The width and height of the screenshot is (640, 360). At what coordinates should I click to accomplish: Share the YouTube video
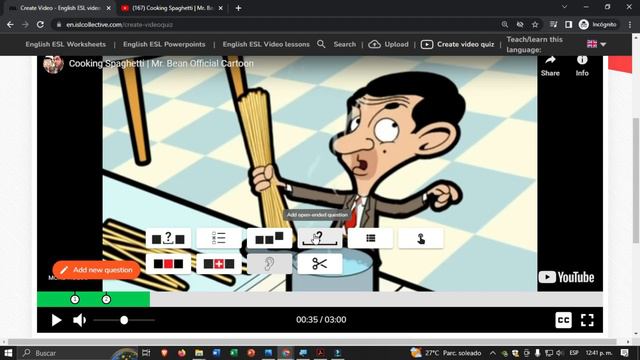point(550,66)
